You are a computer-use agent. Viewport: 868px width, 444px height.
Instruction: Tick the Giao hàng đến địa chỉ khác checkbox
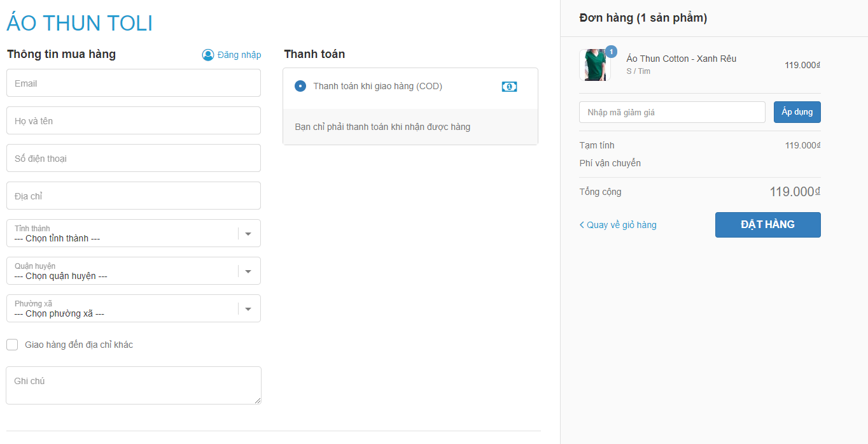(12, 345)
